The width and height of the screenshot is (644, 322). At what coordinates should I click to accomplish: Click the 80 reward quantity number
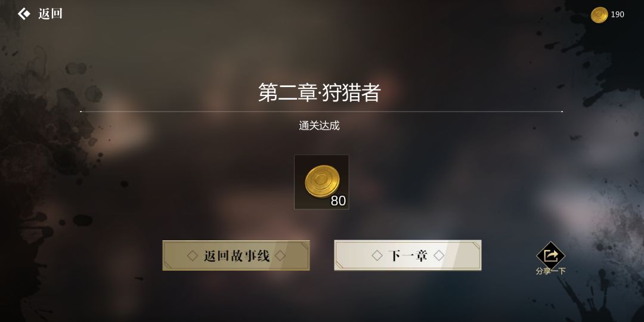coord(339,201)
